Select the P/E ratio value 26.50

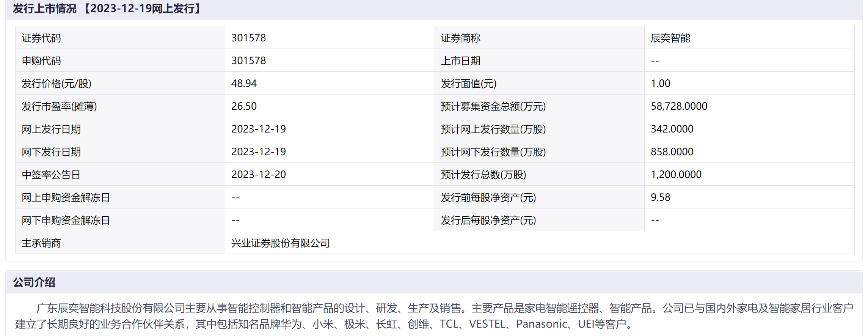click(x=244, y=106)
